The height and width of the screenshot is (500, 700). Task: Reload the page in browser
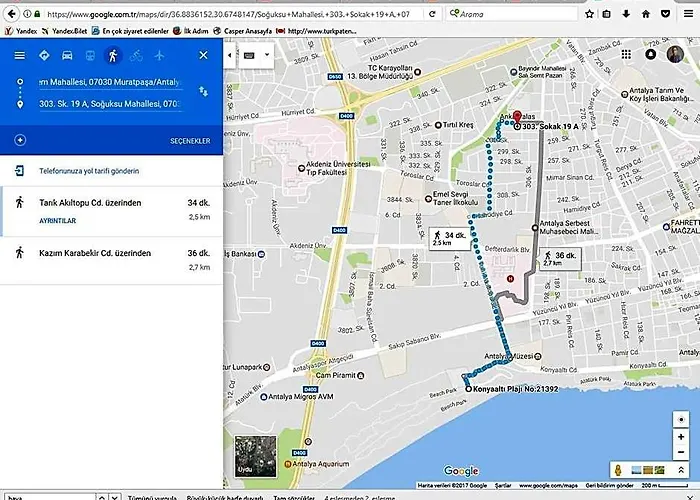coord(432,14)
